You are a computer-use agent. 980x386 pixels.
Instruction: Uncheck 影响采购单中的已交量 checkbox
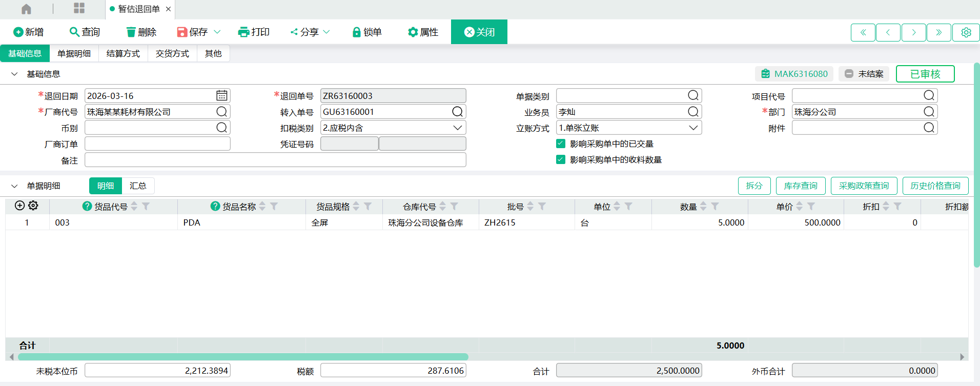[561, 144]
